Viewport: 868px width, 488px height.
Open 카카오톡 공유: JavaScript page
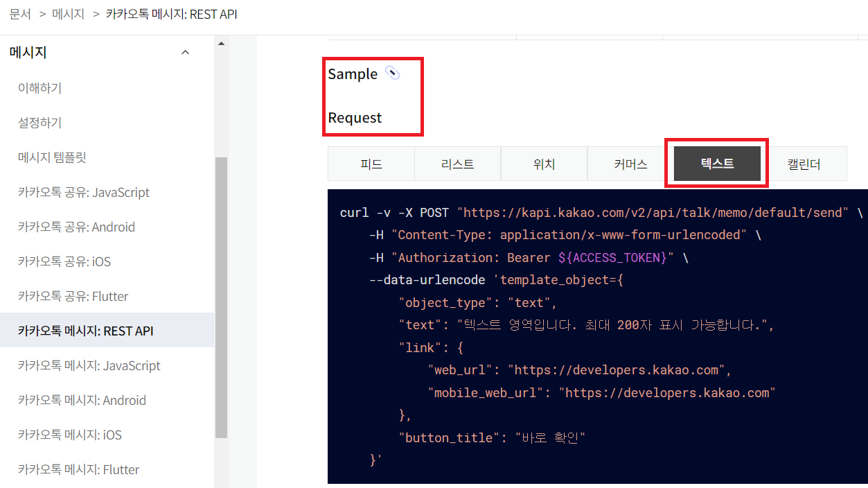84,192
